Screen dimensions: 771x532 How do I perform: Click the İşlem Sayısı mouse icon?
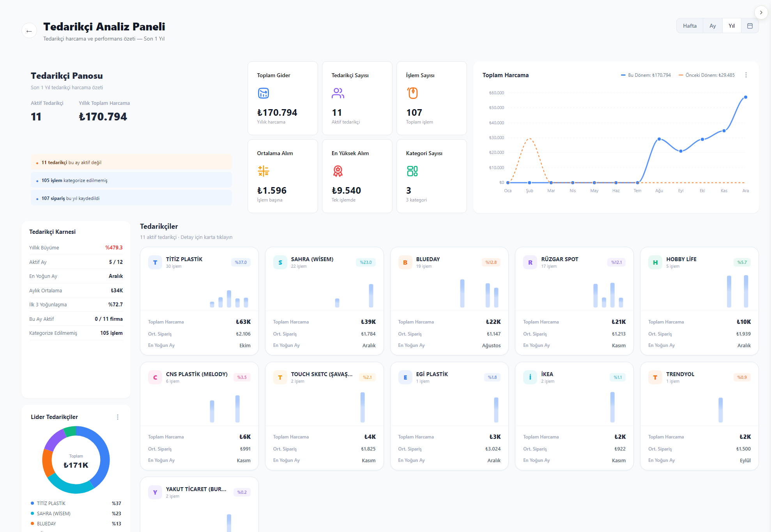click(412, 93)
